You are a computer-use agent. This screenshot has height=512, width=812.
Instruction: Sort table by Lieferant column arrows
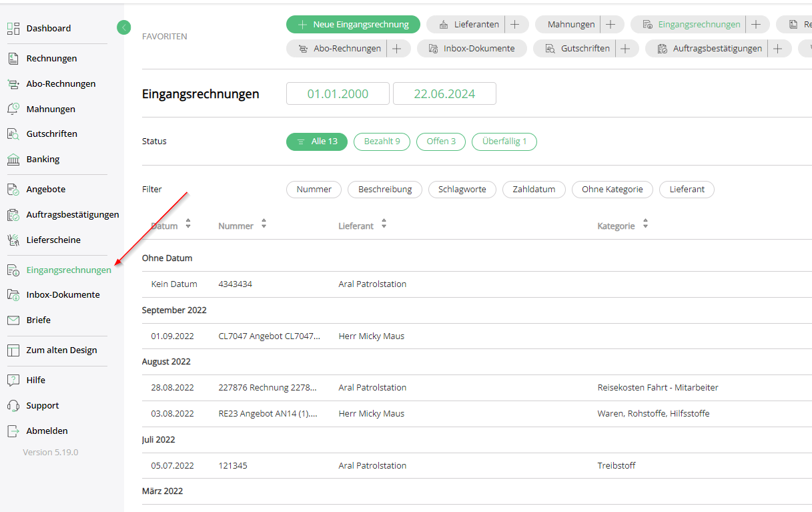pyautogui.click(x=384, y=224)
